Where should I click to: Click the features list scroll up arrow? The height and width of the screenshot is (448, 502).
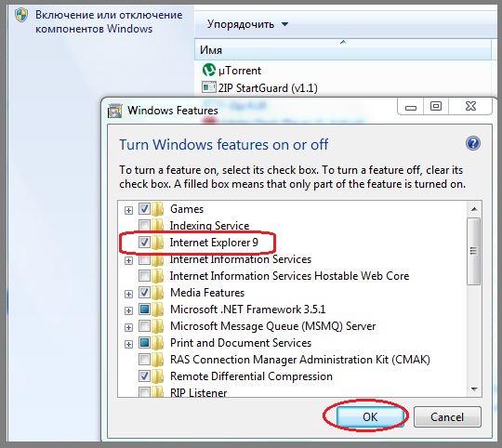point(474,209)
